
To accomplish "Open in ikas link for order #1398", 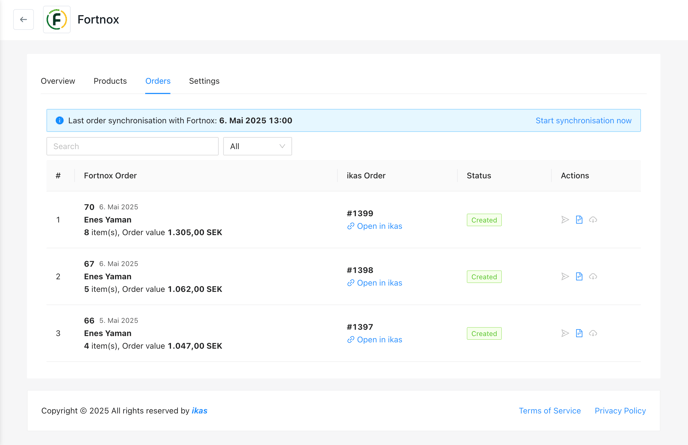I will coord(374,283).
